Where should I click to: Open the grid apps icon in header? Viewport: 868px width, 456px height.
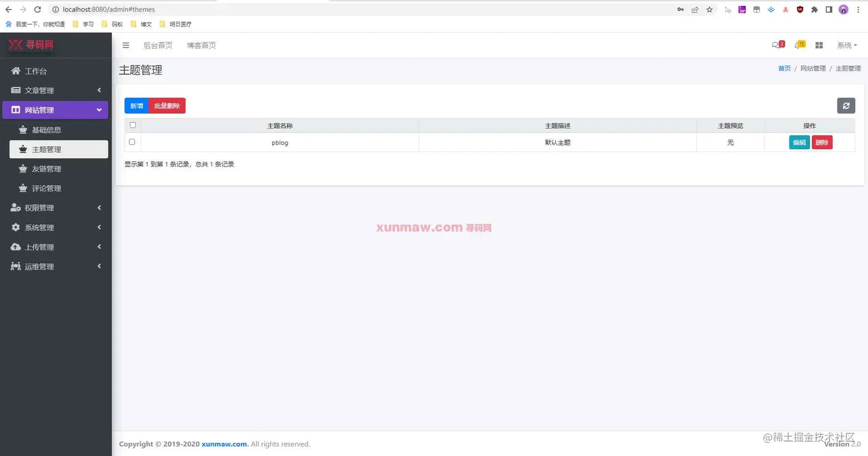(x=819, y=45)
